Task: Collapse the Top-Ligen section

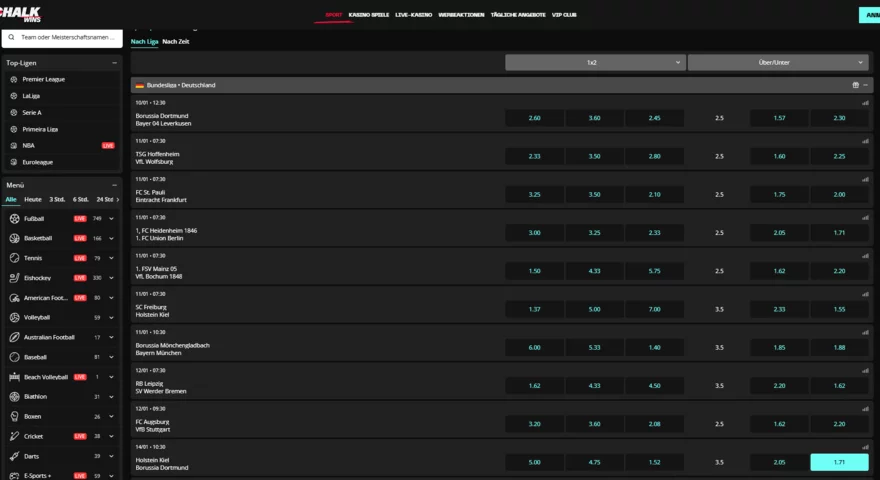Action: click(x=114, y=63)
